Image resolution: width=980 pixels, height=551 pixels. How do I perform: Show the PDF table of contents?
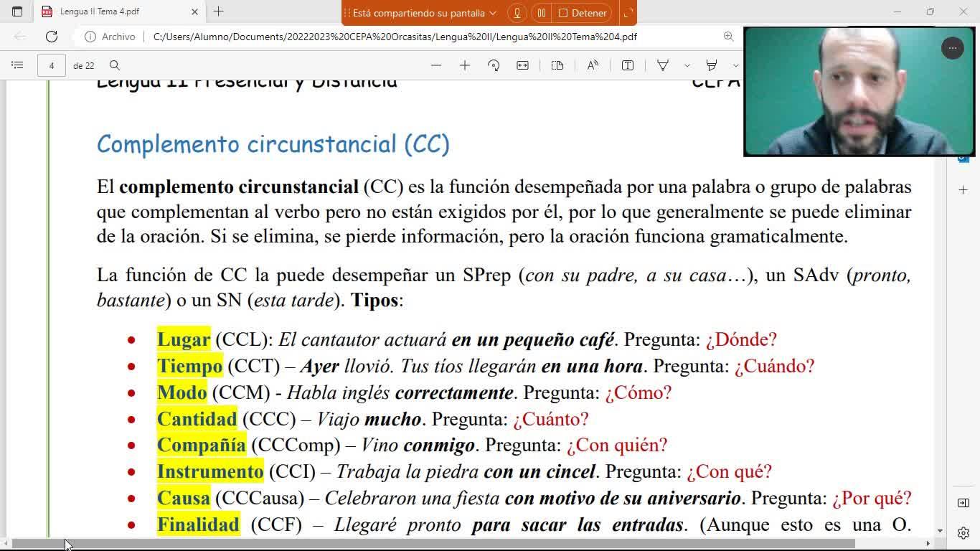click(17, 65)
